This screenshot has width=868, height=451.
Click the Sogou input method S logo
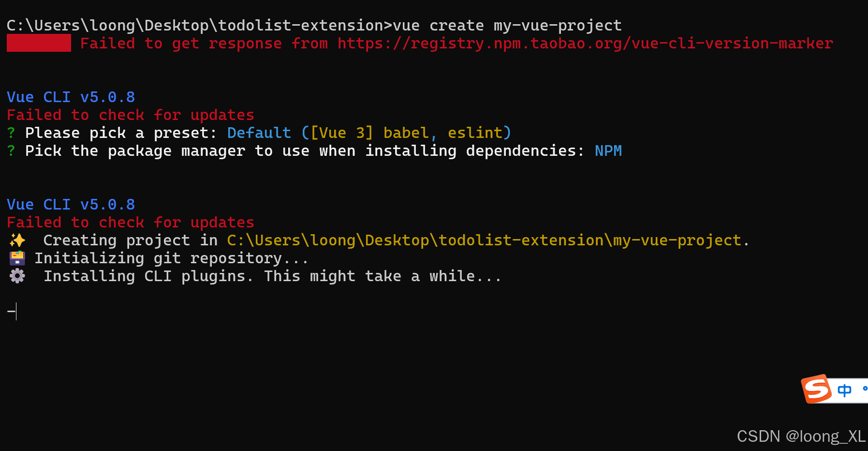tap(816, 389)
